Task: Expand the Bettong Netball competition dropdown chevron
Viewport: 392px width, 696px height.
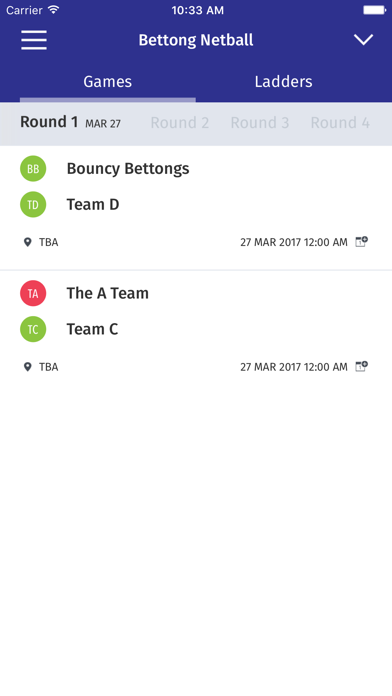Action: pos(363,40)
